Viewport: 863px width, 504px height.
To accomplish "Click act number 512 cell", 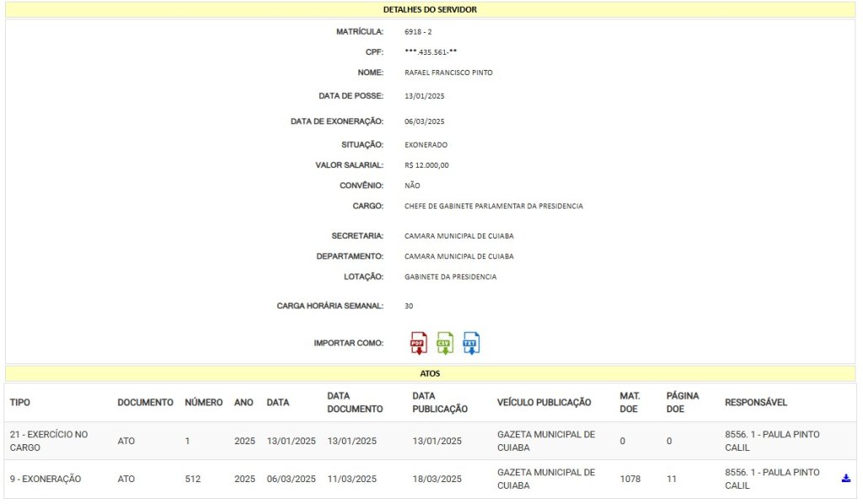I will pyautogui.click(x=193, y=479).
